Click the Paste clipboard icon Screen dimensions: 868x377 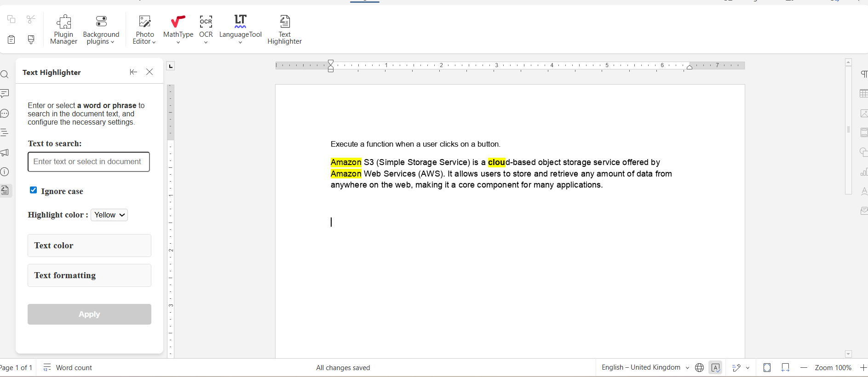point(11,40)
